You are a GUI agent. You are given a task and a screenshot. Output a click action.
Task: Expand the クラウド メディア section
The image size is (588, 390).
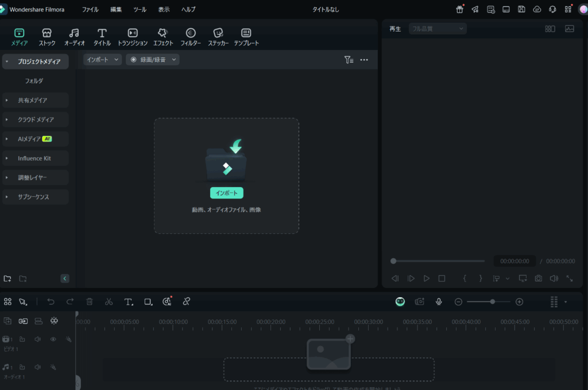7,119
